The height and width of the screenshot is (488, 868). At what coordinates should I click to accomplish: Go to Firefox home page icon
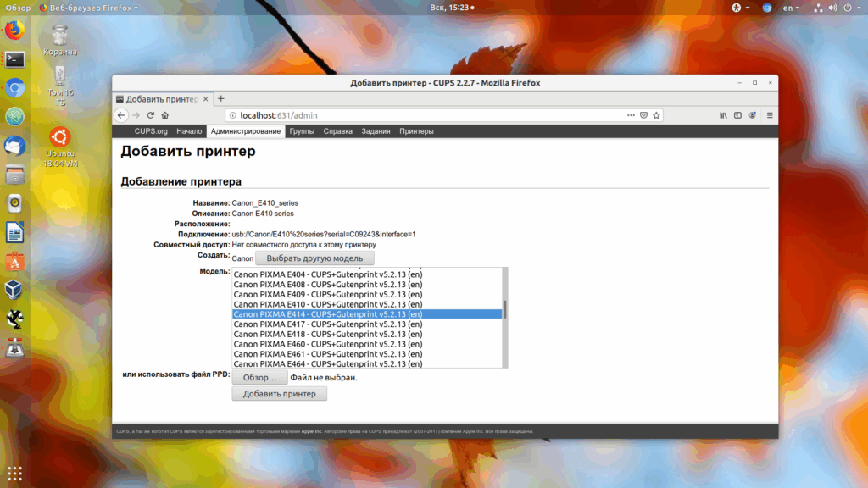coord(165,115)
